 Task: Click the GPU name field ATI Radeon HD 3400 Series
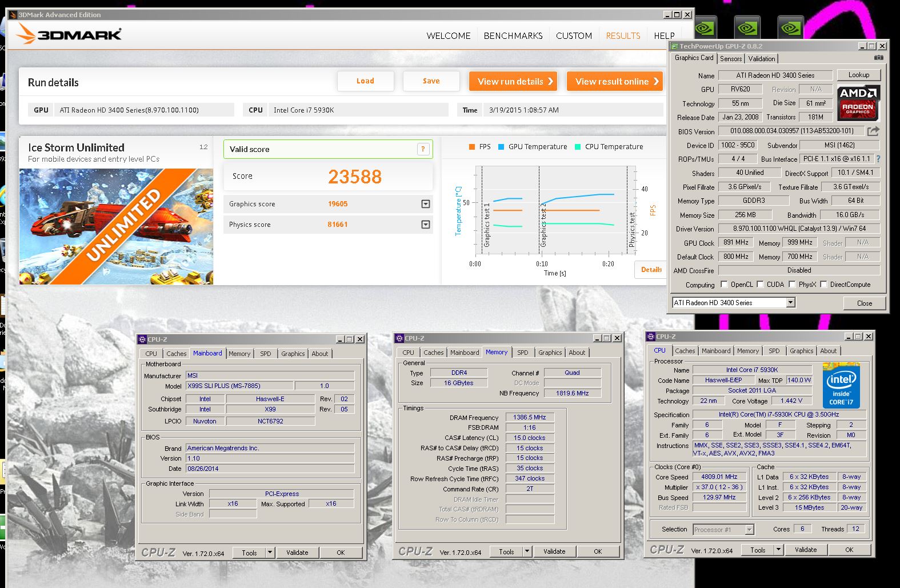tap(775, 75)
